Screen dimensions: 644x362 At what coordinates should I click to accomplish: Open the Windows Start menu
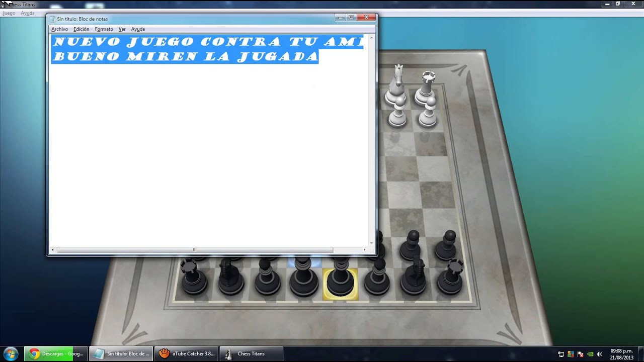click(11, 353)
